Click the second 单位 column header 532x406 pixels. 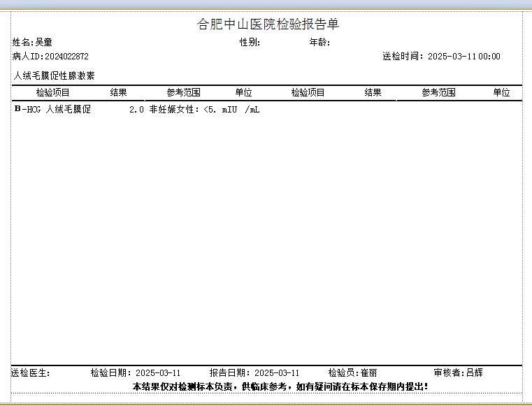[501, 92]
